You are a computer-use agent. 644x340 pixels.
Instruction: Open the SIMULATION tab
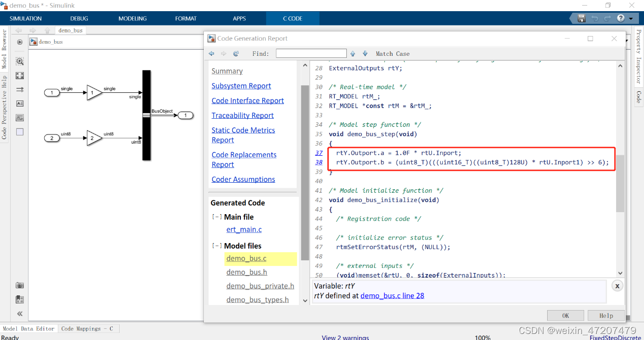point(26,18)
